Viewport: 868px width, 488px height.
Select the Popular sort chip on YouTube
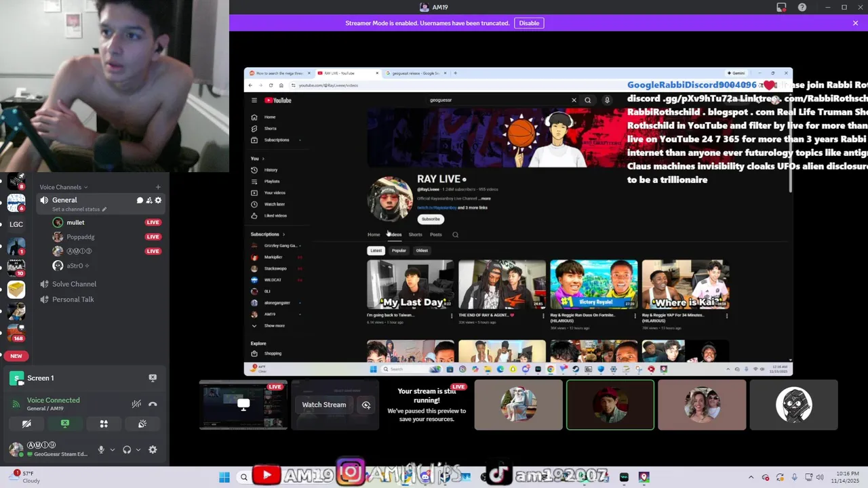399,250
